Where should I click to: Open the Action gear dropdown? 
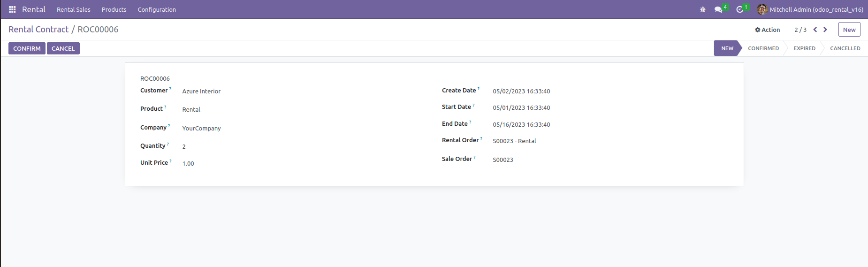point(767,30)
